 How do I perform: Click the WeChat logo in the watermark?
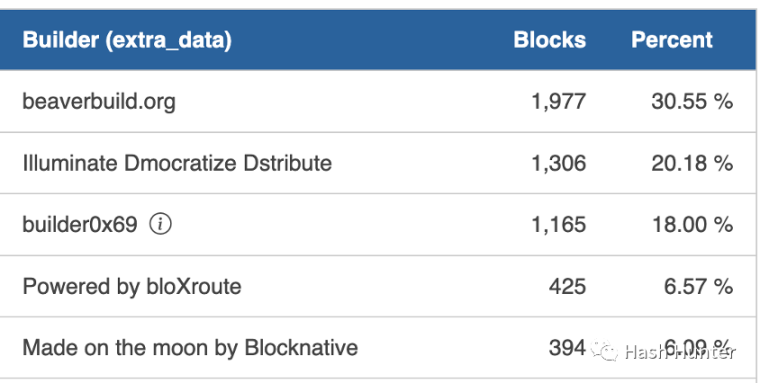point(605,351)
